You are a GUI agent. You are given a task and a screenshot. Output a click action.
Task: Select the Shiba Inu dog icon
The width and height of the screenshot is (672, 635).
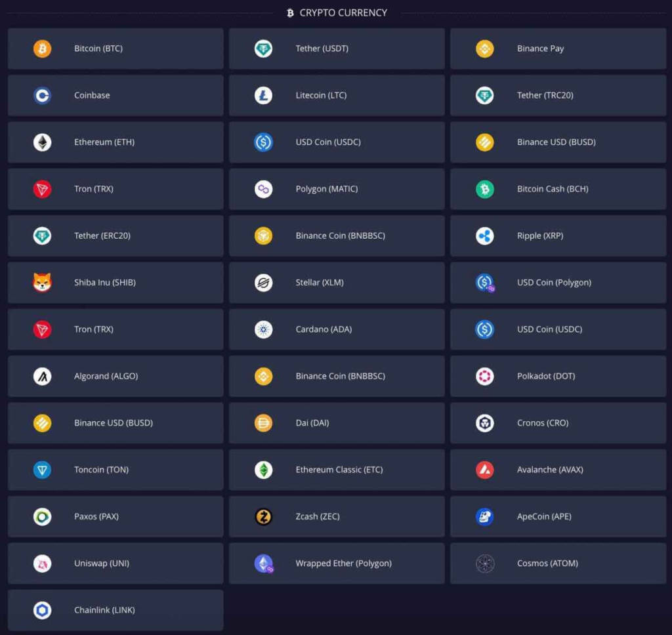coord(42,283)
